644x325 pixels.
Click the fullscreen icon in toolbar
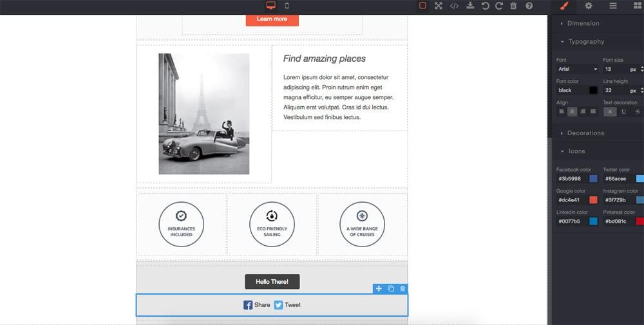[x=438, y=6]
